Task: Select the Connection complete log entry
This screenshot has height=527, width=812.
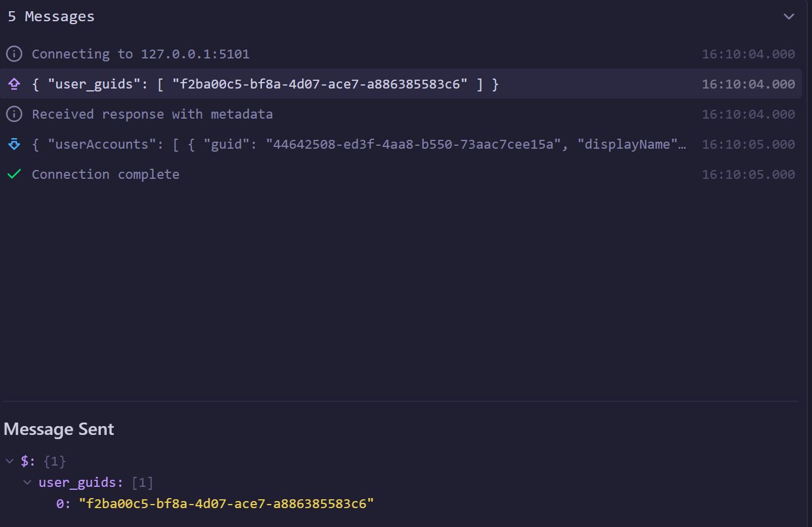Action: pyautogui.click(x=401, y=174)
